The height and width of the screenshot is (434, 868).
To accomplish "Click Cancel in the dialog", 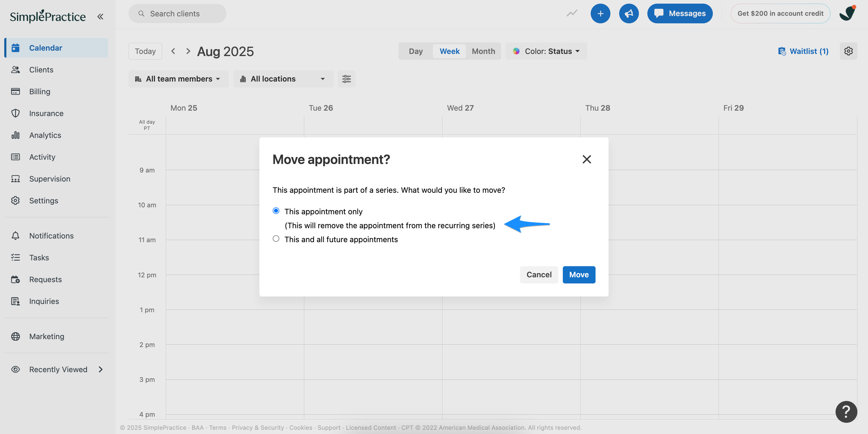I will (x=539, y=275).
